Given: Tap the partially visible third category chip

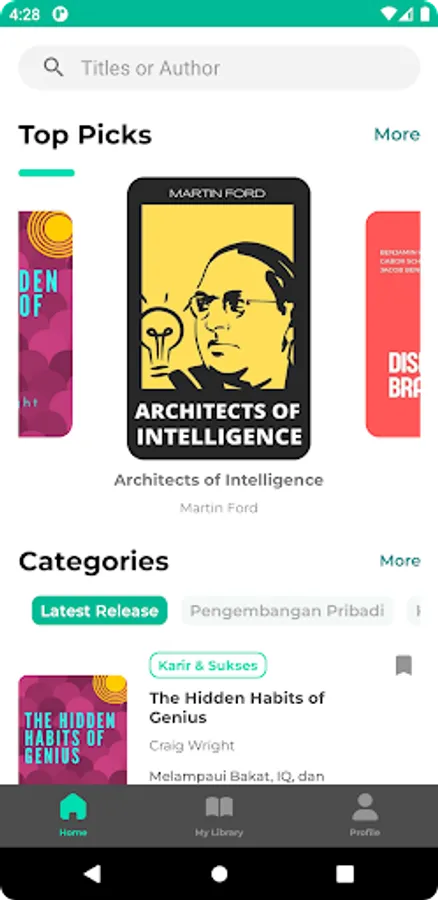Looking at the screenshot, I should pos(414,611).
